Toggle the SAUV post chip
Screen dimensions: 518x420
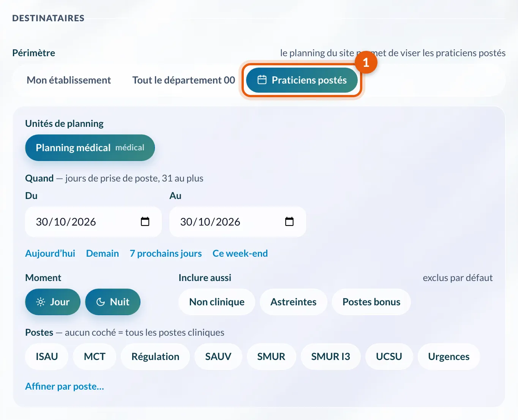[218, 357]
